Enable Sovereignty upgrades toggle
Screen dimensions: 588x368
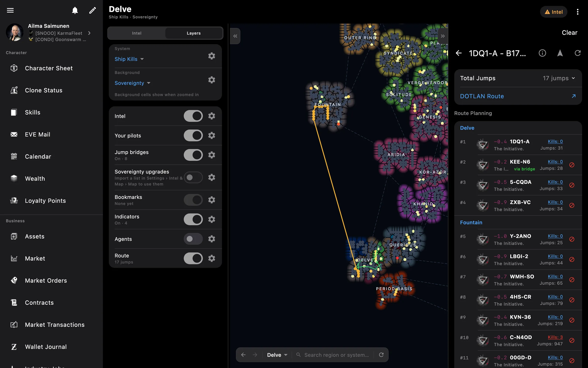coord(193,177)
